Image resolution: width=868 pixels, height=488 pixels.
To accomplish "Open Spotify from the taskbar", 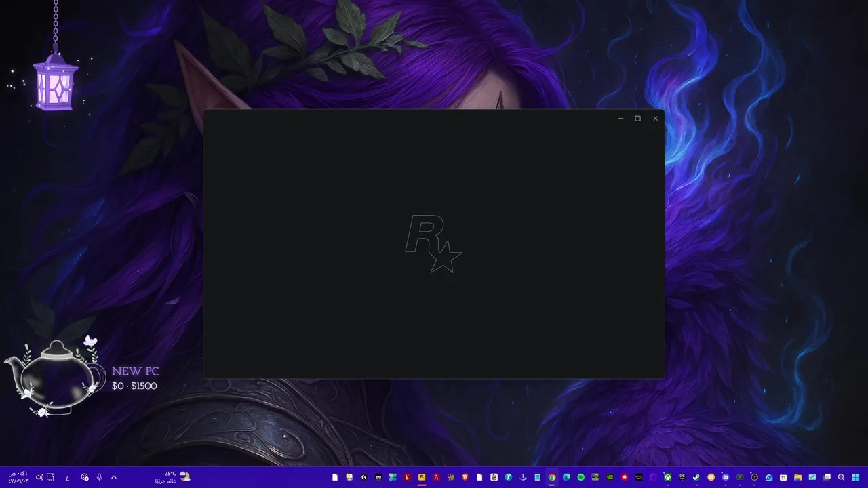I will pos(581,477).
